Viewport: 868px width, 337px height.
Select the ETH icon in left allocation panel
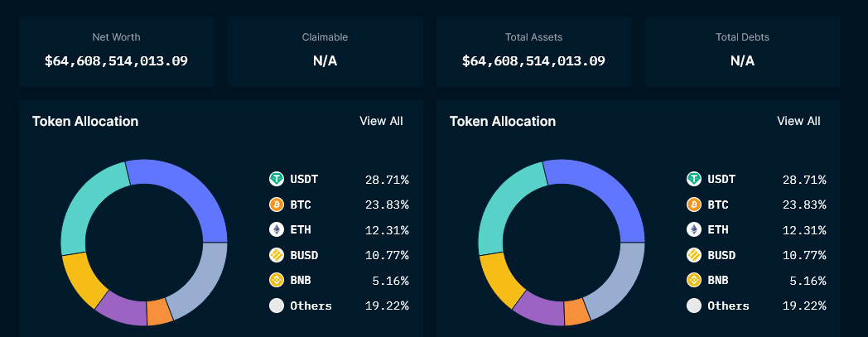click(x=277, y=229)
